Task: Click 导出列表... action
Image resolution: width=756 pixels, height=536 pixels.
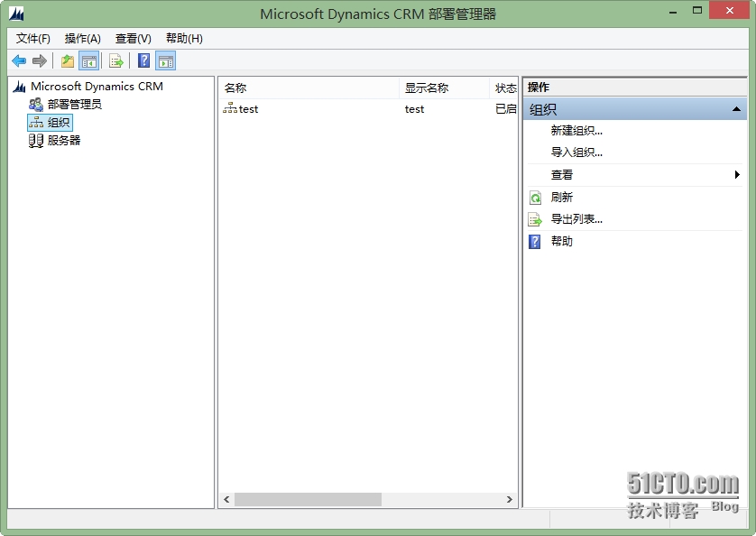Action: [576, 219]
